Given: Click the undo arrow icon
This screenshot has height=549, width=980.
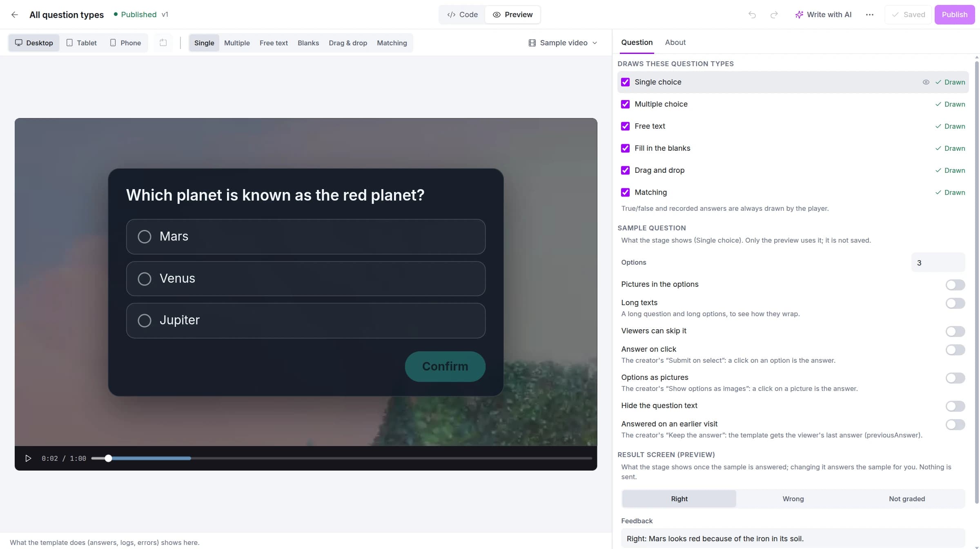Looking at the screenshot, I should 752,15.
